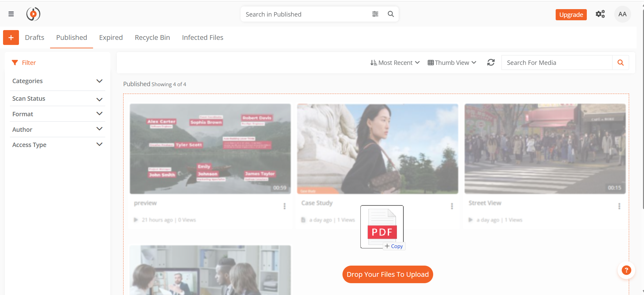
Task: Open the Thumb View layout dropdown
Action: point(452,63)
